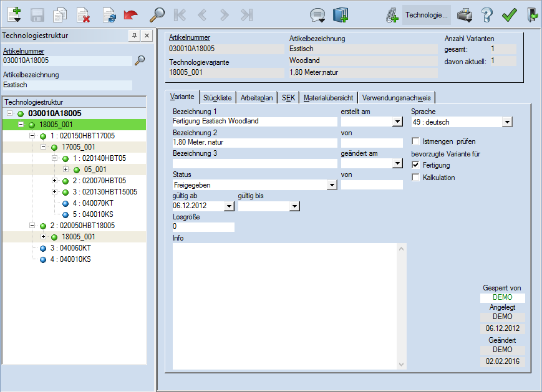This screenshot has height=392, width=542.
Task: Tick the Kalkulation checkbox
Action: coord(416,178)
